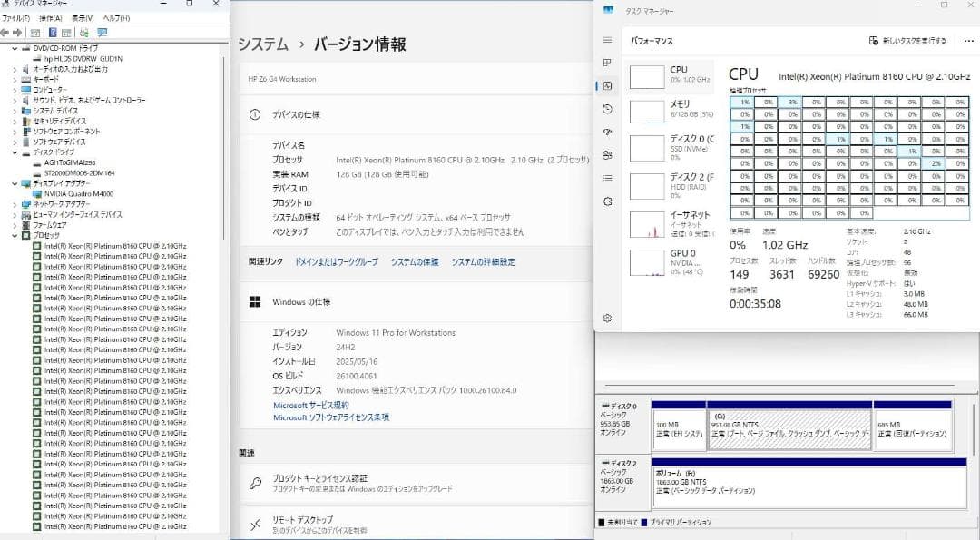Click the Properties icon in Device Manager toolbar
Viewport: 980px width, 540px height.
[34, 33]
